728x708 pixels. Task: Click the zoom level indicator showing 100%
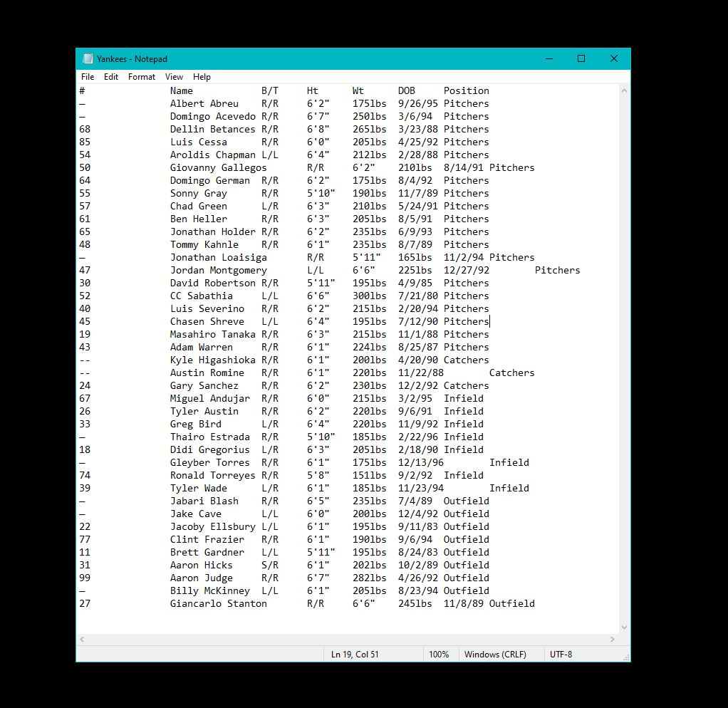440,654
